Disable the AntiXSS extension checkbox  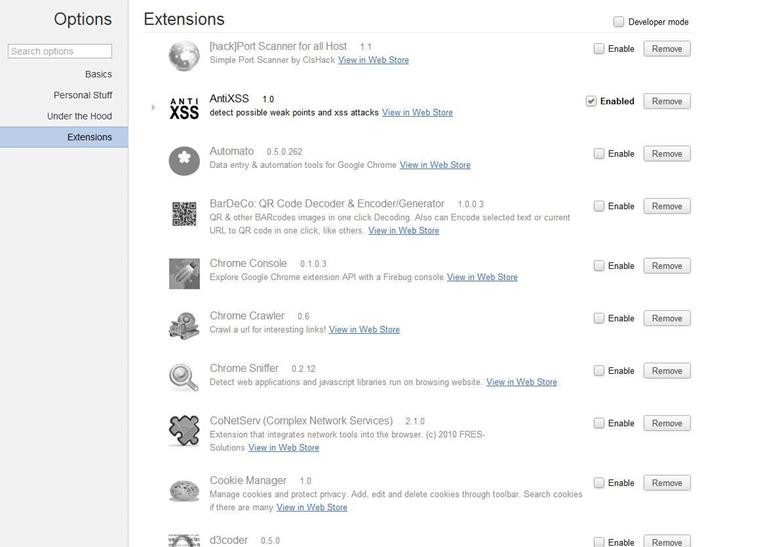[592, 101]
